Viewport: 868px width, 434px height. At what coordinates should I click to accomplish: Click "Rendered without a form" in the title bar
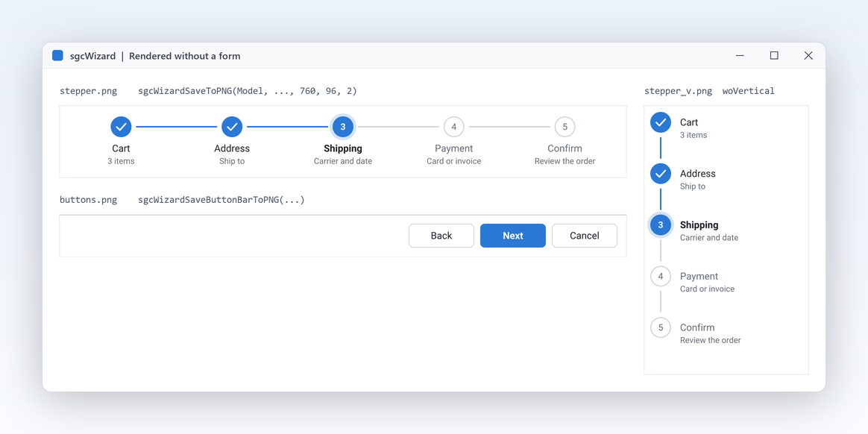click(185, 56)
